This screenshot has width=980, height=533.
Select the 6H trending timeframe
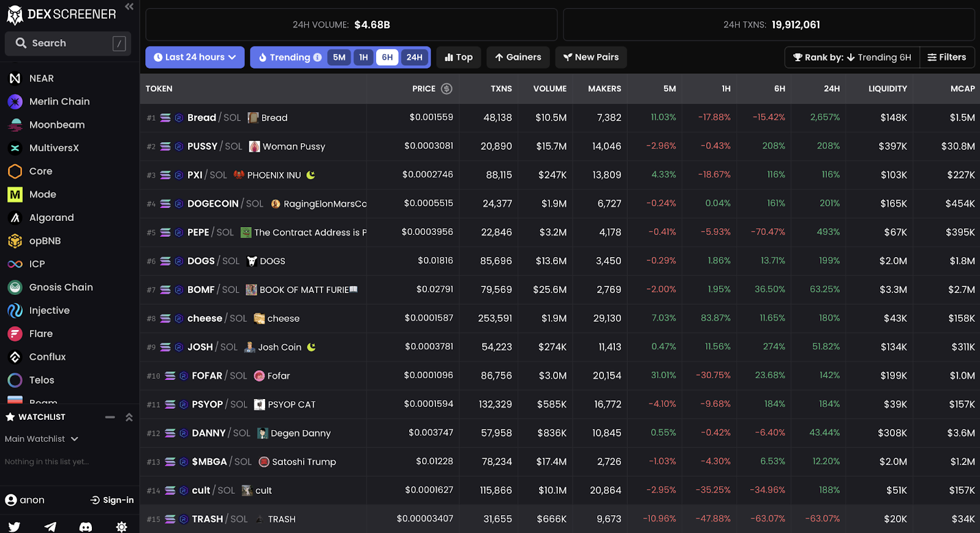point(387,58)
